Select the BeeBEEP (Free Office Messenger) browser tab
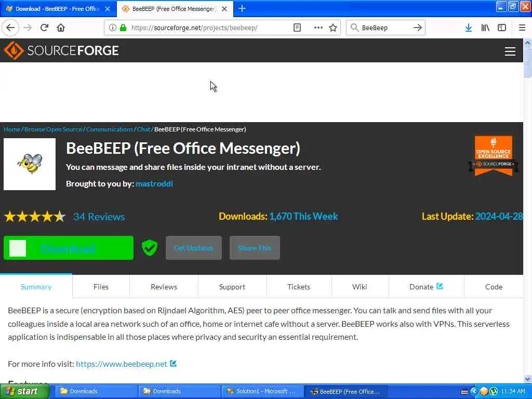532x399 pixels. click(174, 9)
